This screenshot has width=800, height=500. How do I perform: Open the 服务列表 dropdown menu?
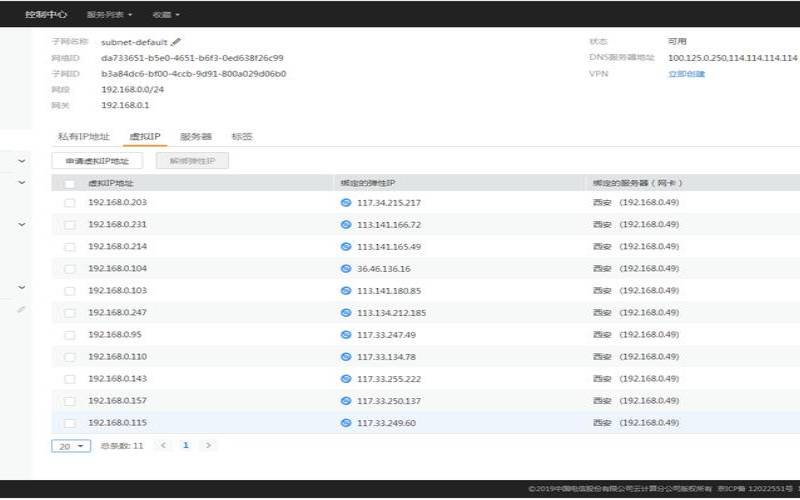[x=109, y=15]
